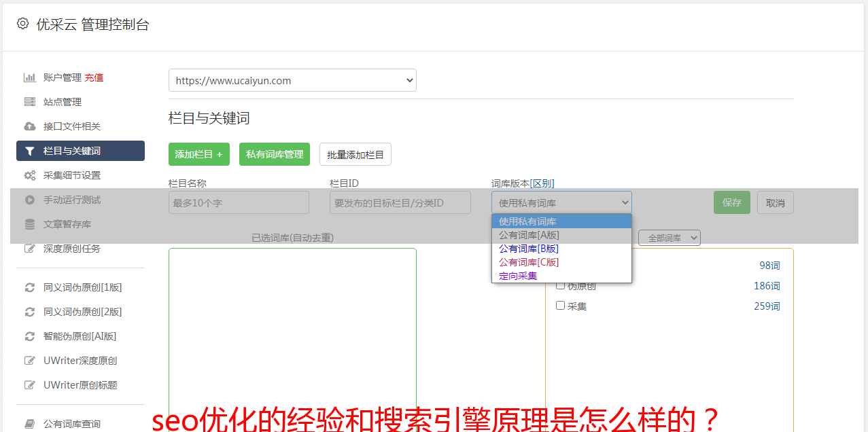Click the refresh icon for 智能伪原创[AI版]
The height and width of the screenshot is (432, 868).
click(29, 336)
